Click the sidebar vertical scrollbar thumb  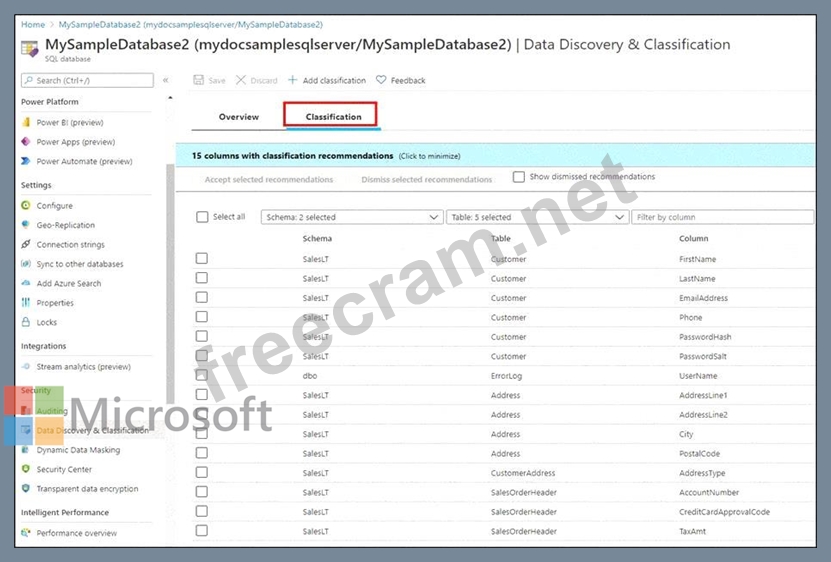[170, 284]
